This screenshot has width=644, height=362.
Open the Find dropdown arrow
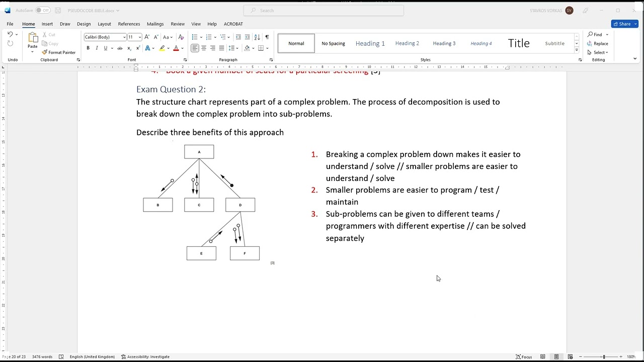tap(607, 35)
